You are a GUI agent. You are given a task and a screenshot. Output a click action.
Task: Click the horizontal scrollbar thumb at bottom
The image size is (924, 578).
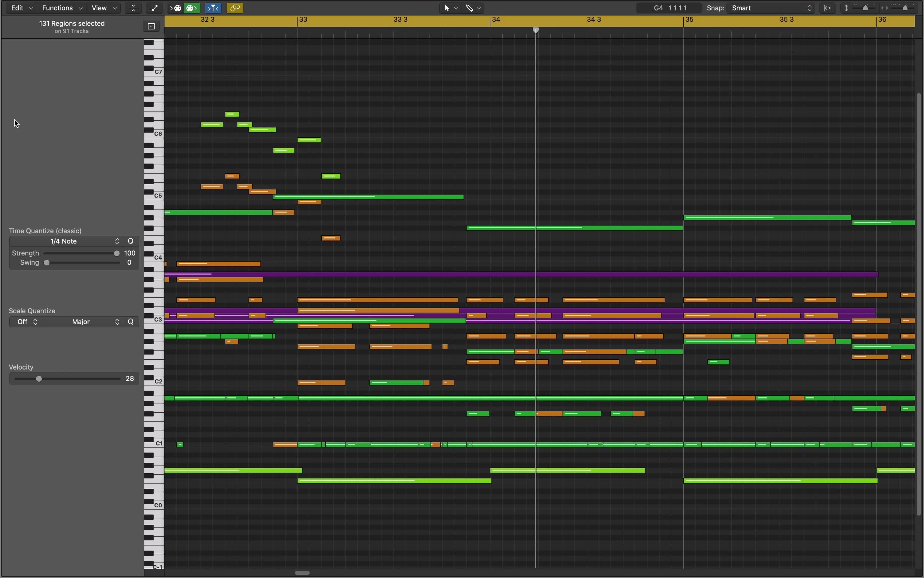pos(302,573)
